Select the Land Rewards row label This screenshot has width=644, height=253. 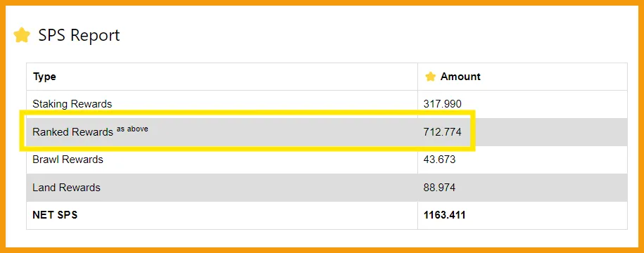coord(67,188)
